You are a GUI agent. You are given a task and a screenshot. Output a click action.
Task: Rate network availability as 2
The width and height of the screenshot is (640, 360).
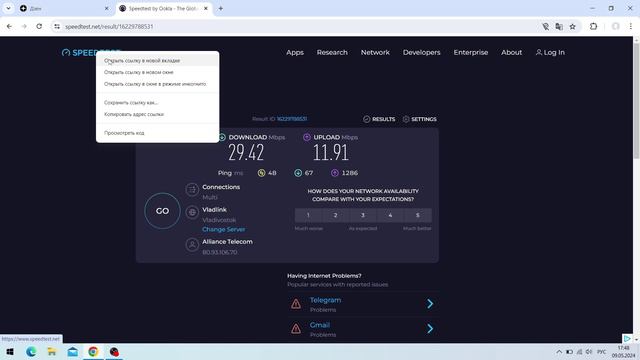pyautogui.click(x=336, y=215)
